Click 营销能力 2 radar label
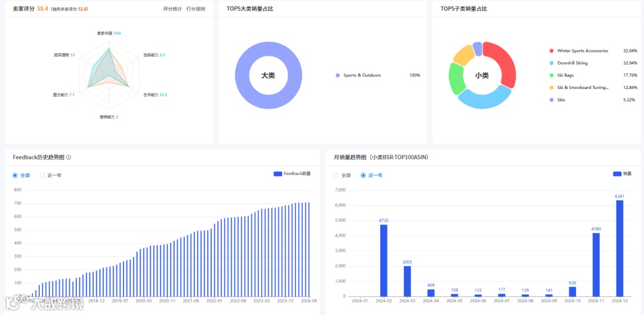 click(x=109, y=117)
